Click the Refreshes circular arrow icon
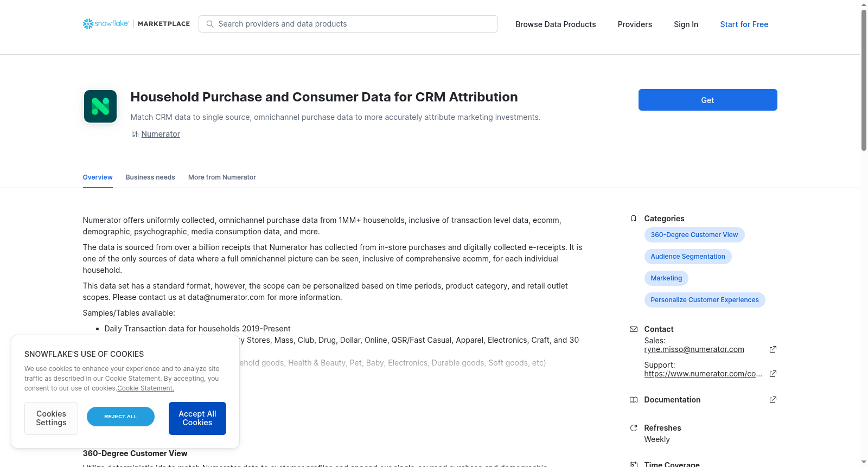 pyautogui.click(x=634, y=428)
